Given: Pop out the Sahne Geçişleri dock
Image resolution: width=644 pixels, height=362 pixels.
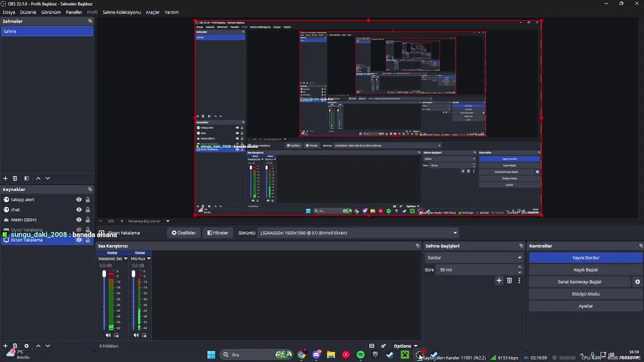Looking at the screenshot, I should pyautogui.click(x=521, y=246).
